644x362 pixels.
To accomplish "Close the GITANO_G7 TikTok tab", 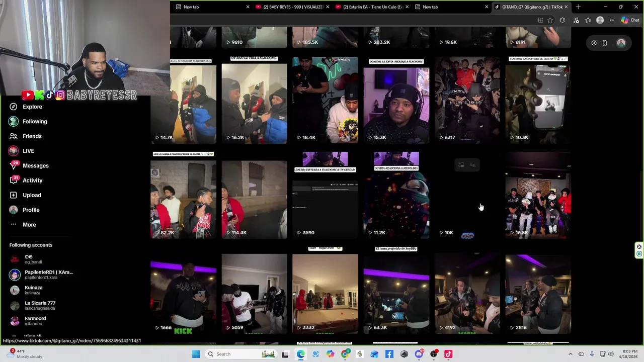I will coord(566,7).
